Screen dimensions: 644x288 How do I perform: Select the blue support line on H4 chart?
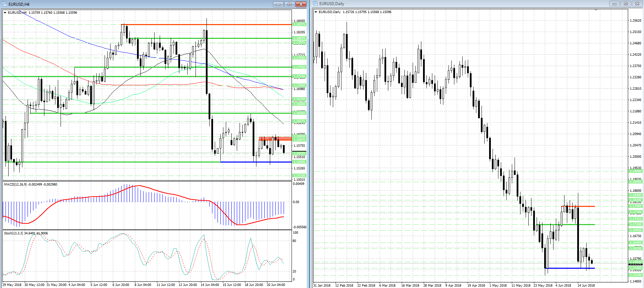tap(255, 162)
